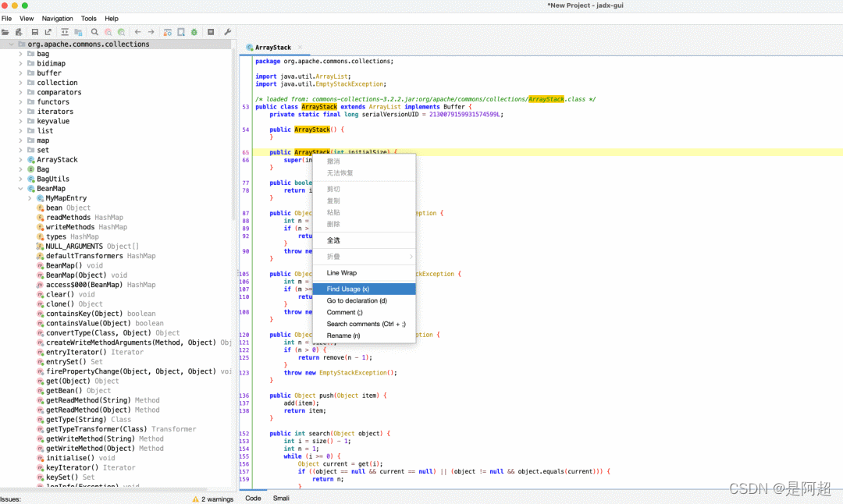Expand the bag package node

[x=21, y=54]
